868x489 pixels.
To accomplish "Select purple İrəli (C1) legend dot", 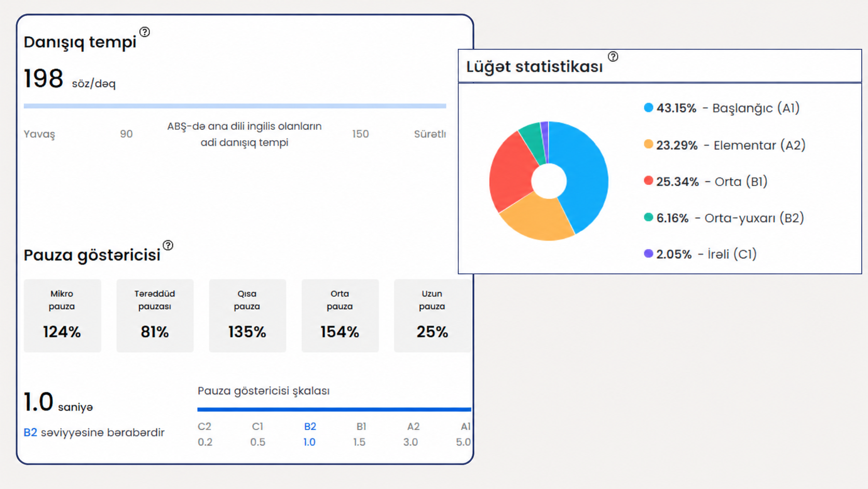I will point(648,254).
